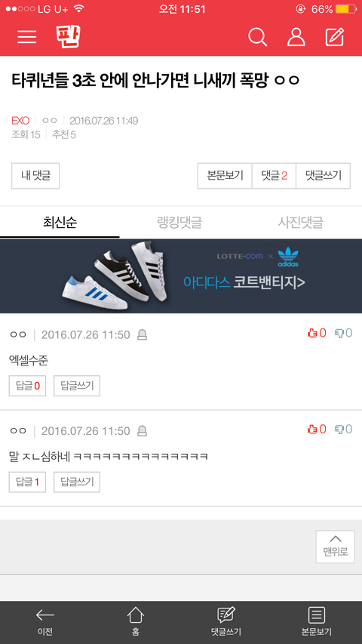
Task: Open search with the magnifier icon
Action: (258, 38)
